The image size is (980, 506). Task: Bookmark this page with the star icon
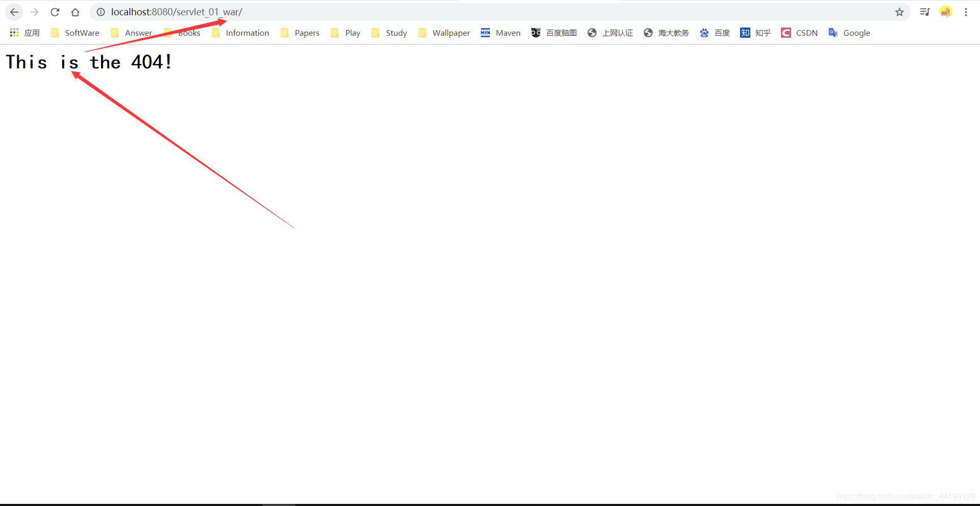(899, 12)
